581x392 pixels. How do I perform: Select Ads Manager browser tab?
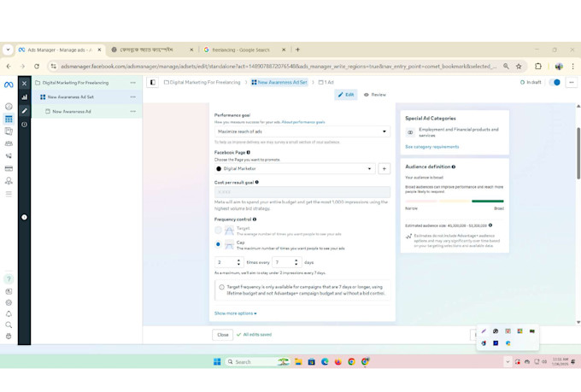point(61,50)
